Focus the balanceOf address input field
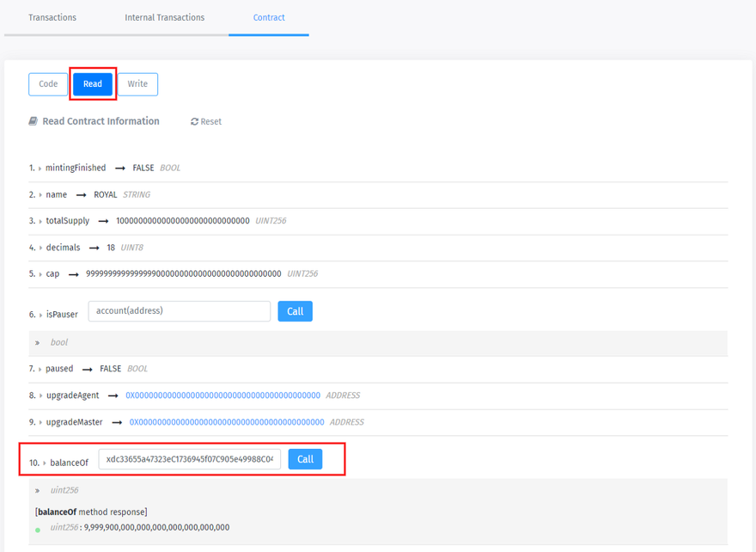 pos(189,459)
